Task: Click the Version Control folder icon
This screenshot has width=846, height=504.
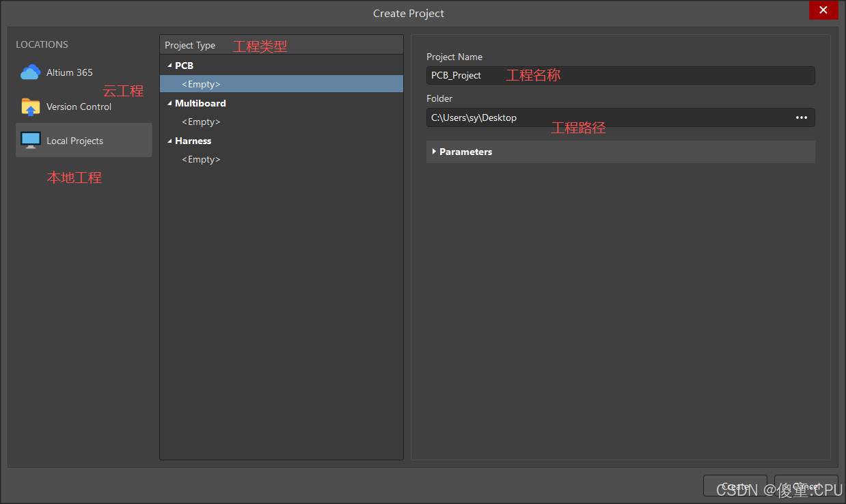Action: pos(31,107)
